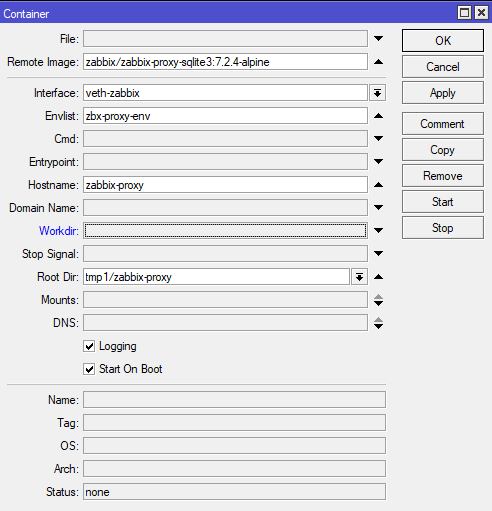The width and height of the screenshot is (492, 511).
Task: Add a Mounts entry with down arrow
Action: [x=378, y=303]
